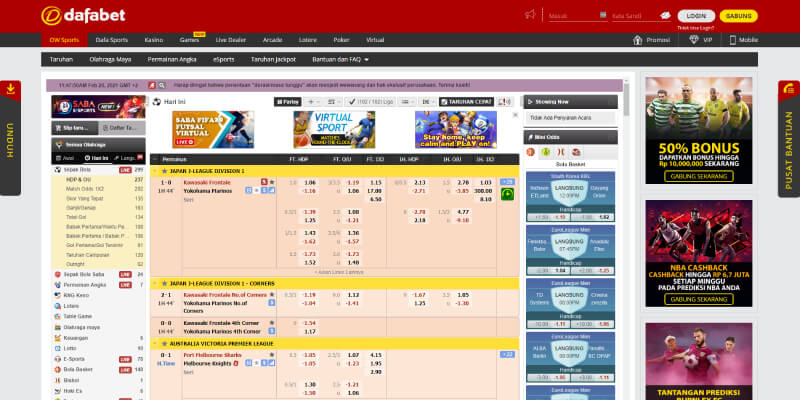The height and width of the screenshot is (400, 800).
Task: Click the Sepak Bola soccer ball icon
Action: (58, 169)
